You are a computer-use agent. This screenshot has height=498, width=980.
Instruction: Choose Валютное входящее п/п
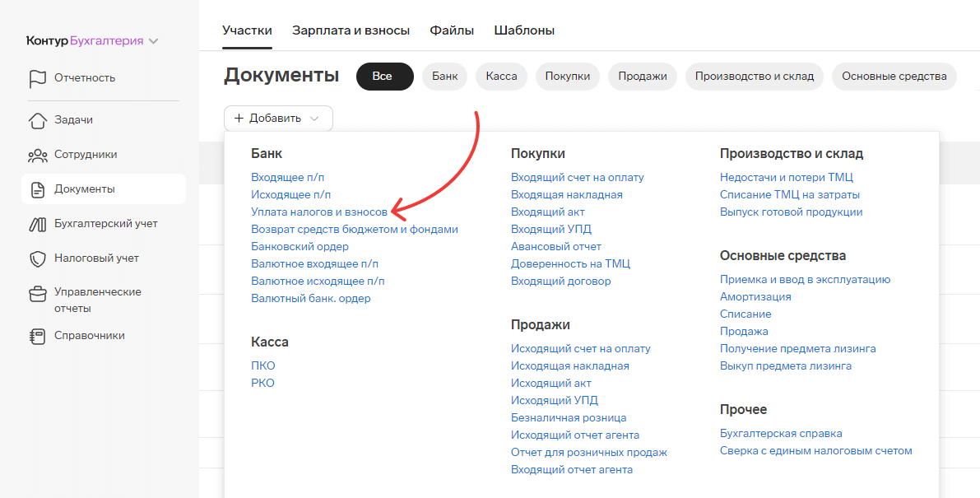click(315, 263)
